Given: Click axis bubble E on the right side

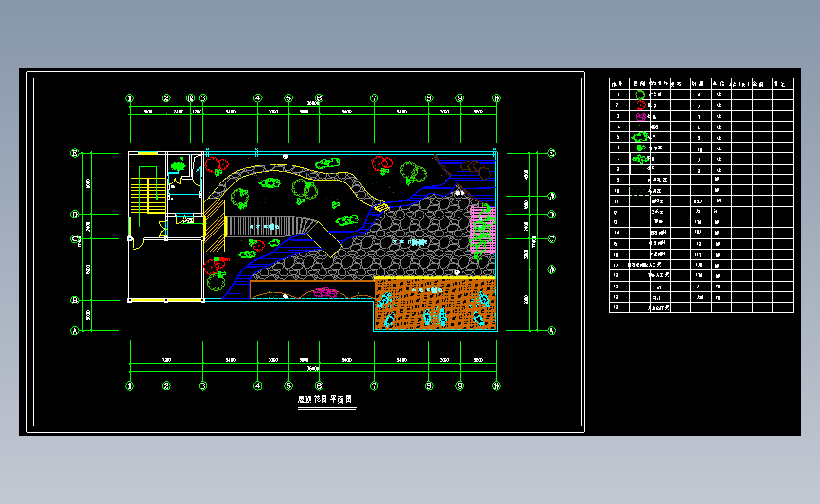Looking at the screenshot, I should point(551,154).
